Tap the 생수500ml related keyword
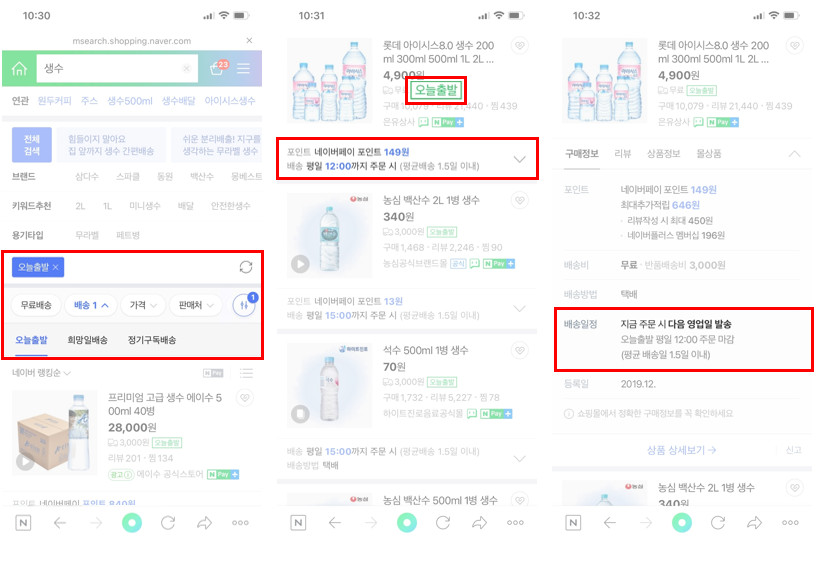The width and height of the screenshot is (816, 563). click(x=130, y=100)
